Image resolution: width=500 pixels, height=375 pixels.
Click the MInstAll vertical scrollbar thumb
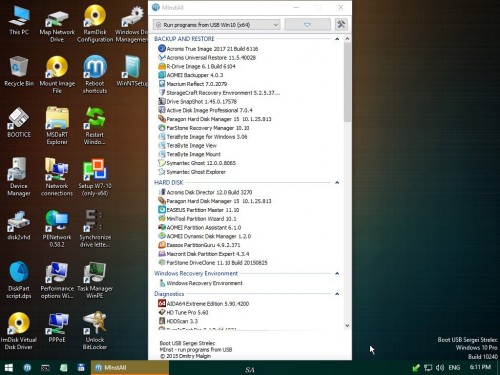click(x=347, y=82)
